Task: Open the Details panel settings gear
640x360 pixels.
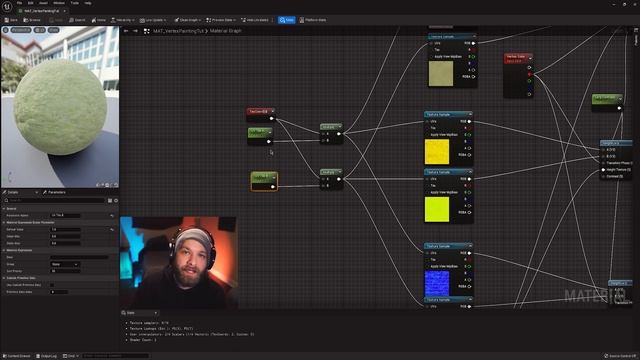Action: pyautogui.click(x=116, y=200)
